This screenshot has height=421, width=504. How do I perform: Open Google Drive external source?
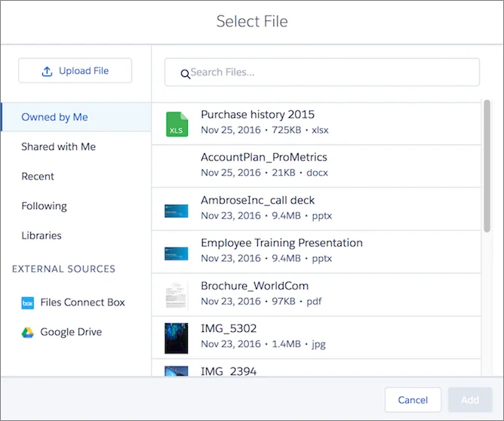(x=61, y=332)
